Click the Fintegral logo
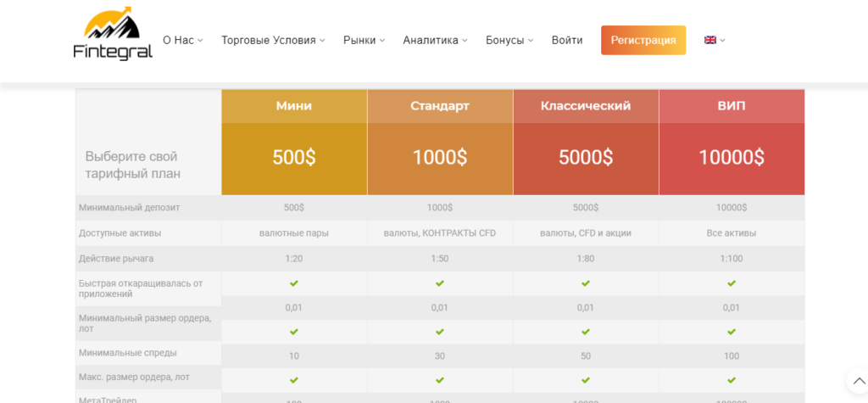 tap(113, 33)
